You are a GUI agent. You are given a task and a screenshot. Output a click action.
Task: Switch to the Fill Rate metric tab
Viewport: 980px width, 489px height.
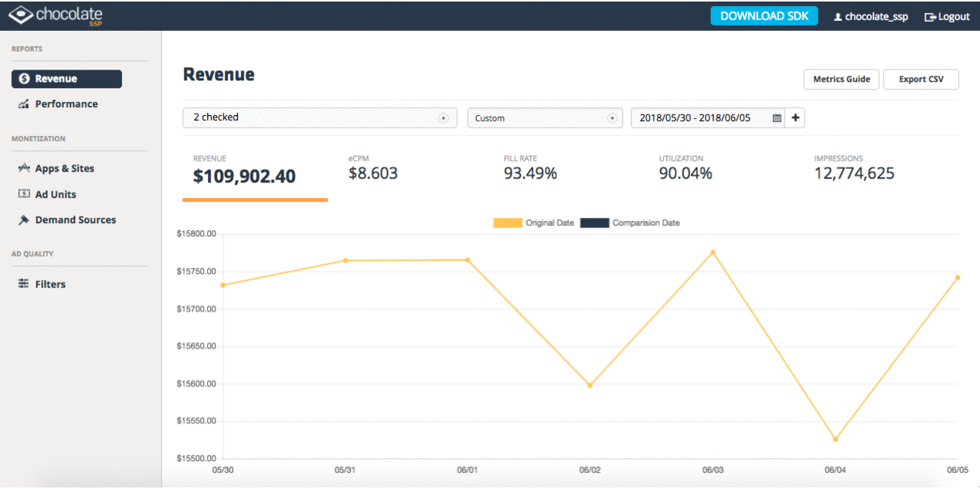(530, 170)
